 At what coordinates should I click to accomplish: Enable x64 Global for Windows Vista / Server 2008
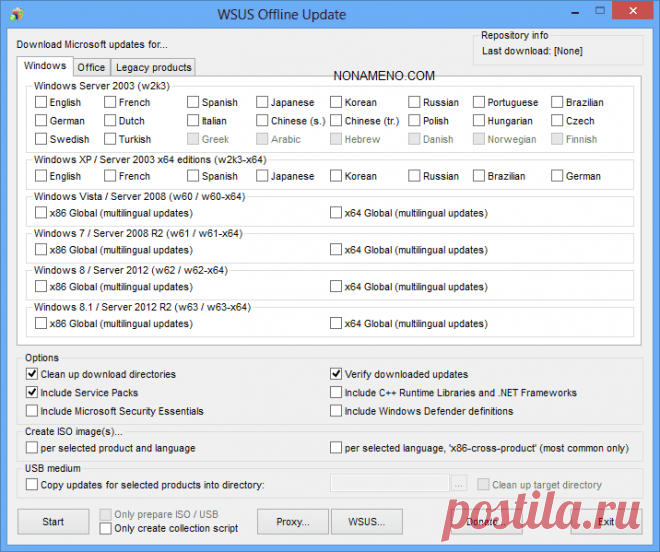336,213
